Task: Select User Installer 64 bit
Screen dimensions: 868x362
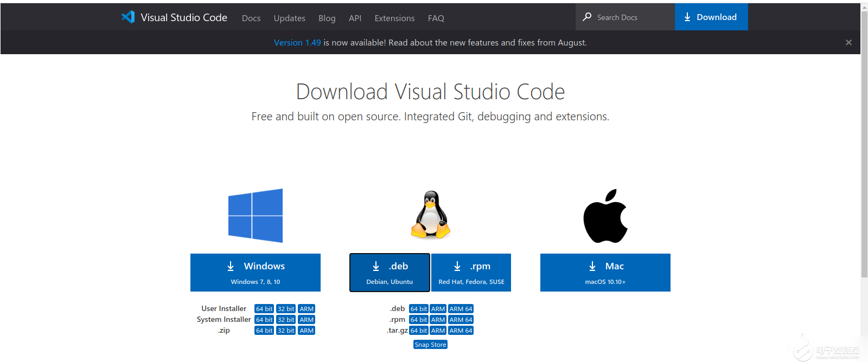Action: (264, 309)
